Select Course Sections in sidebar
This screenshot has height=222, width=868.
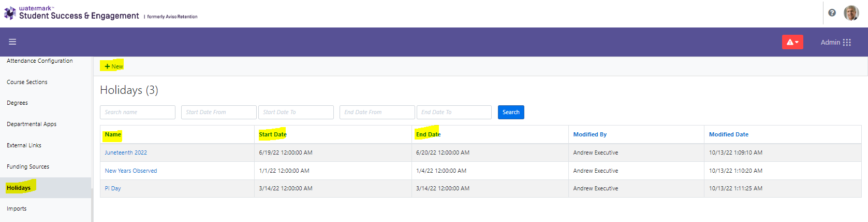tap(27, 82)
